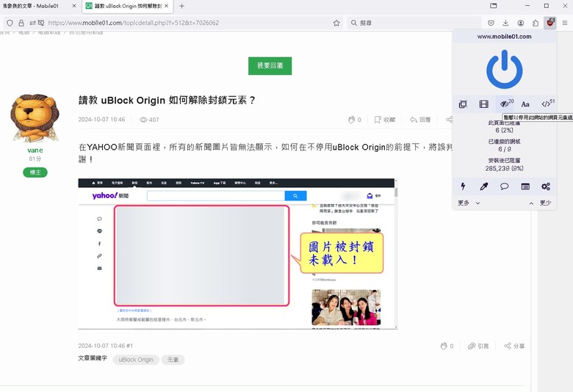
Task: Click post timestamp 2024-10-07 10:46 #1
Action: (x=106, y=346)
